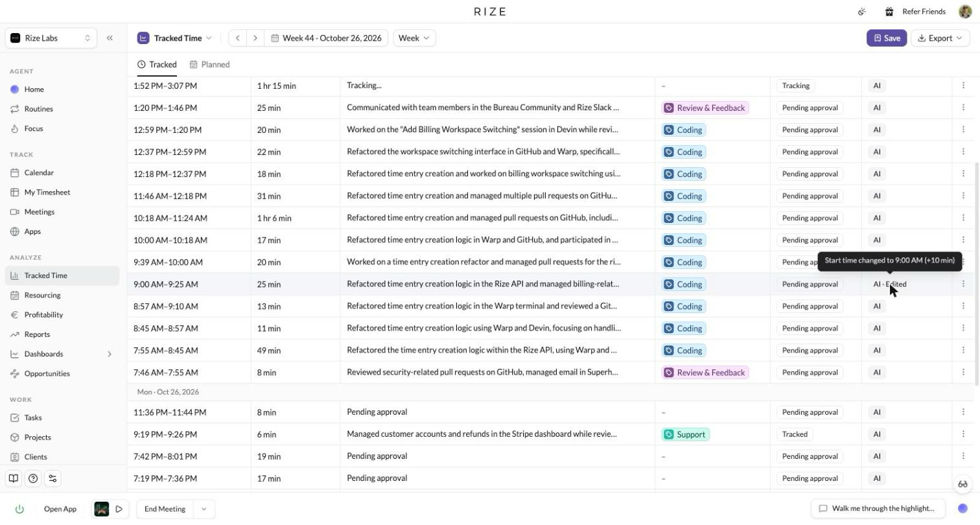Open Tasks in the sidebar
The height and width of the screenshot is (525, 980).
click(x=62, y=418)
